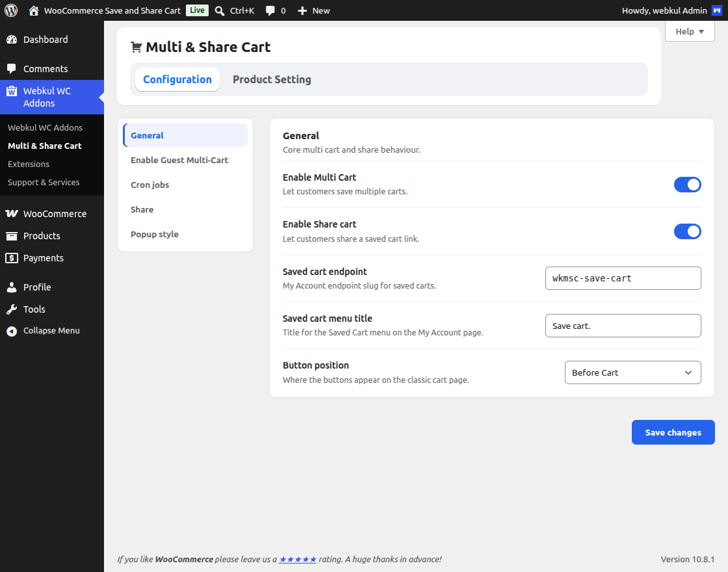Click the WordPress logo icon

(11, 10)
